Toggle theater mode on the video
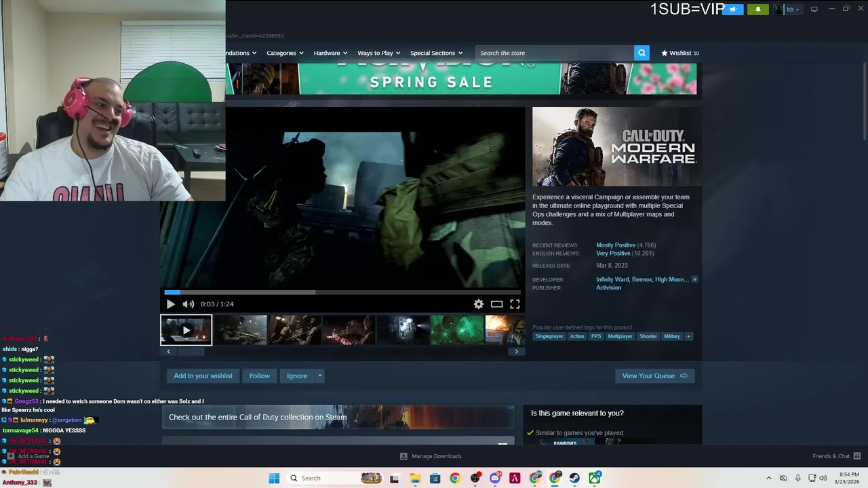 [496, 304]
